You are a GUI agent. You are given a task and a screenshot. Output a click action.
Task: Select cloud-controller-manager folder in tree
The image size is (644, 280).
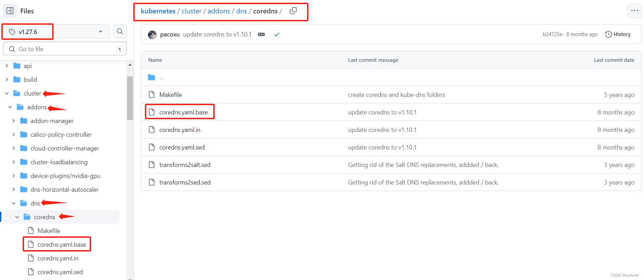[65, 148]
